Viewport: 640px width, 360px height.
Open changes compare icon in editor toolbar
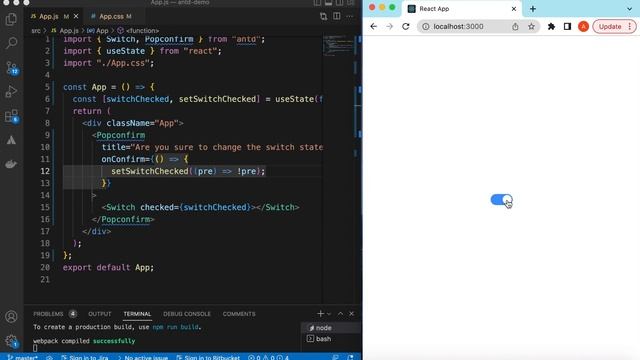tap(323, 16)
